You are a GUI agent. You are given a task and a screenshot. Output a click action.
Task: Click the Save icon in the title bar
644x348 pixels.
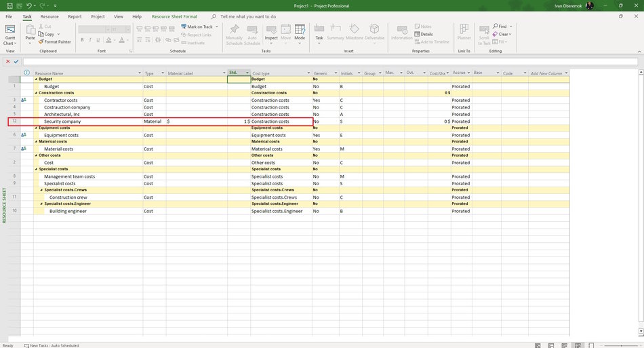click(x=9, y=5)
